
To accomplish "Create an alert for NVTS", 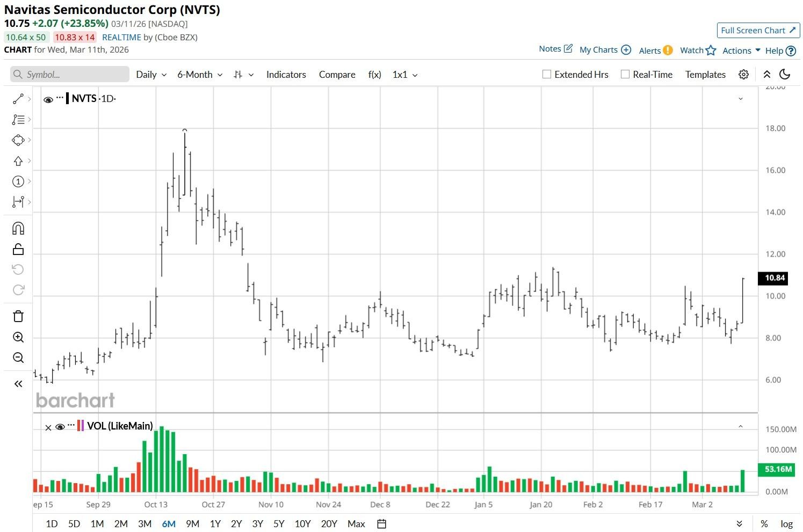I will (655, 50).
